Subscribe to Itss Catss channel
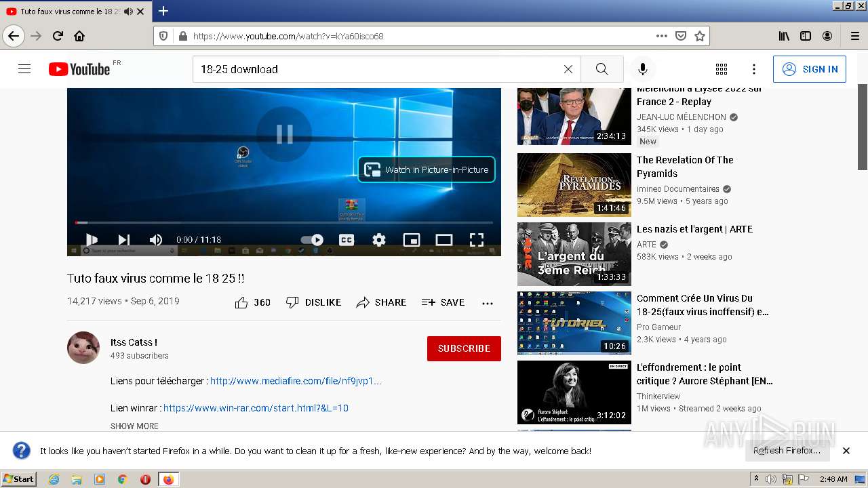868x488 pixels. click(464, 348)
